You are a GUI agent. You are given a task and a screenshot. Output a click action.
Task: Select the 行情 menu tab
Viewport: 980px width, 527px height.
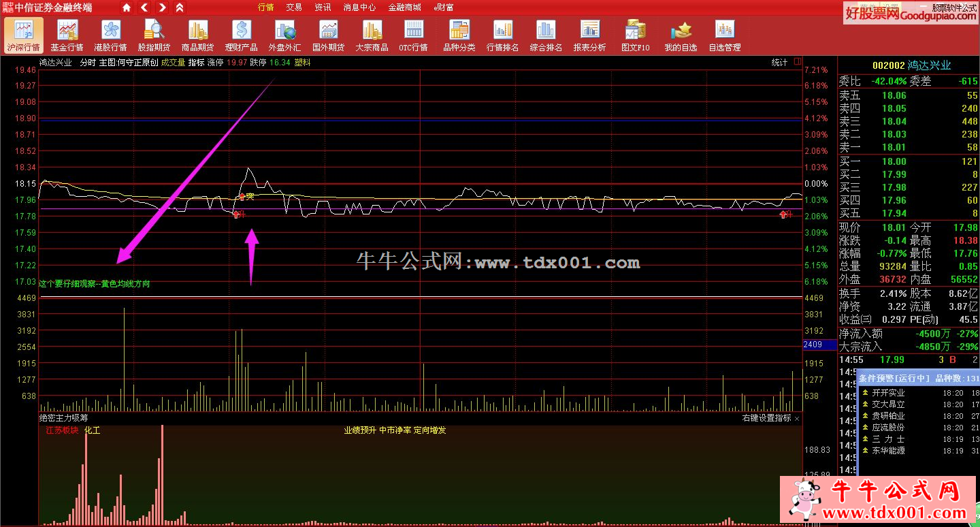[266, 7]
